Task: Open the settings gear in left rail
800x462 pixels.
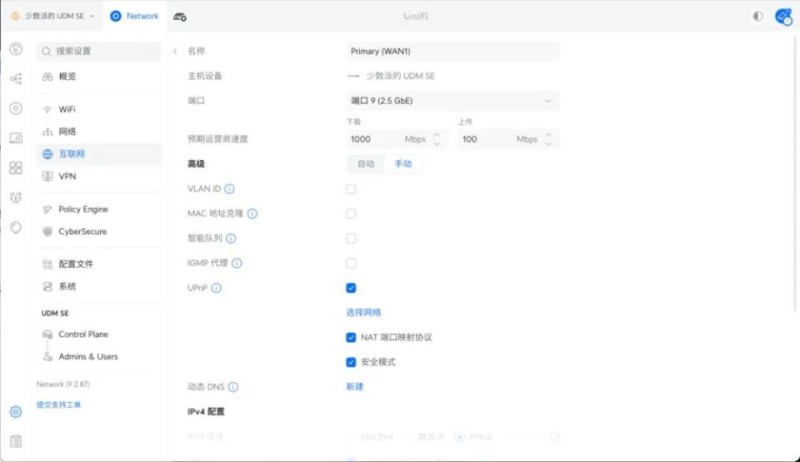Action: [x=15, y=411]
